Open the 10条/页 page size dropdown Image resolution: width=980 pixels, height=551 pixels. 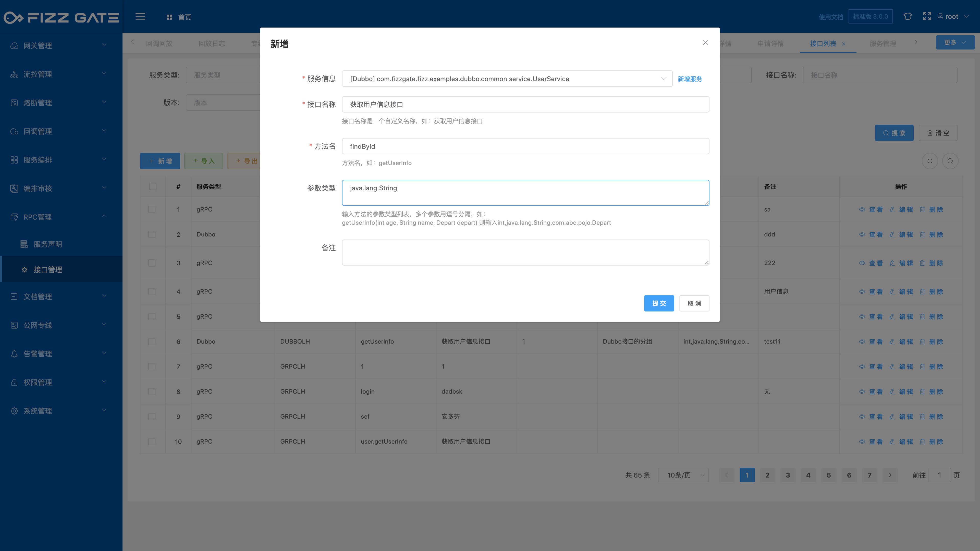point(683,475)
